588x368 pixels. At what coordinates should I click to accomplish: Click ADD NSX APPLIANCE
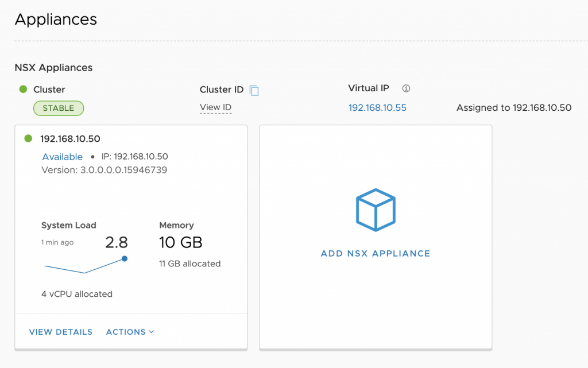(x=376, y=254)
